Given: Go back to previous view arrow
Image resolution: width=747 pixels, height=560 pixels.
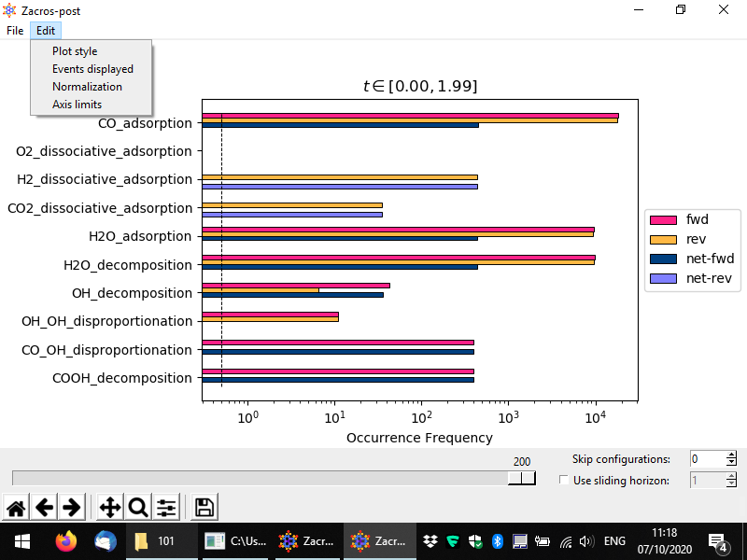Looking at the screenshot, I should (44, 508).
